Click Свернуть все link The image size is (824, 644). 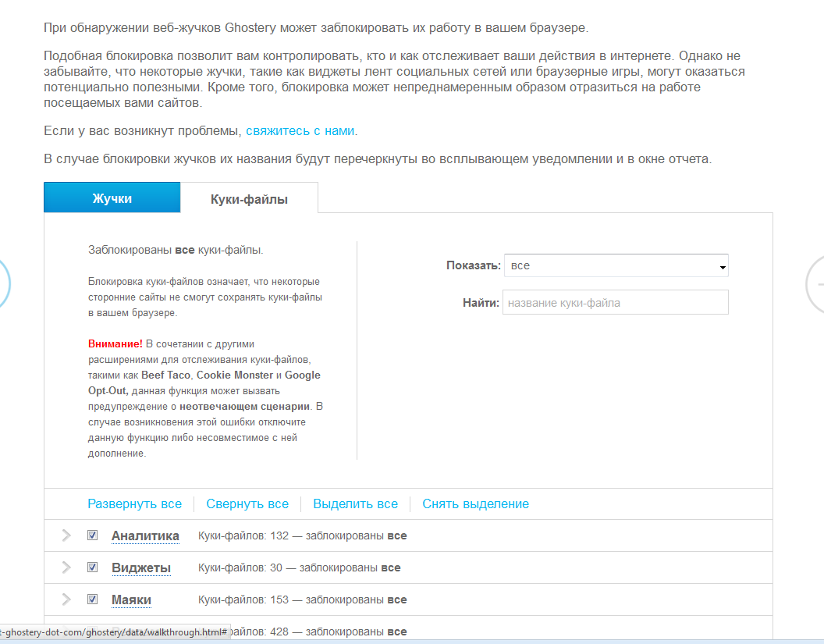[x=247, y=503]
